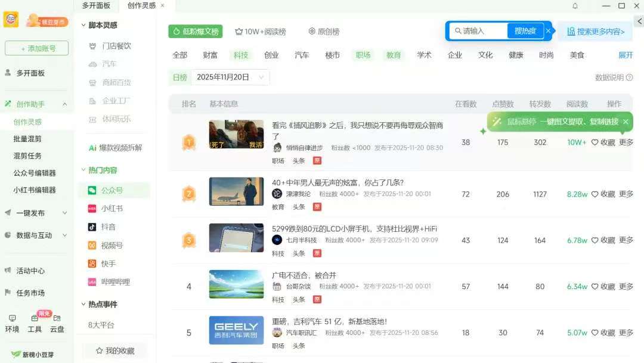Select the 小红书 platform icon
The width and height of the screenshot is (644, 363).
pyautogui.click(x=92, y=209)
